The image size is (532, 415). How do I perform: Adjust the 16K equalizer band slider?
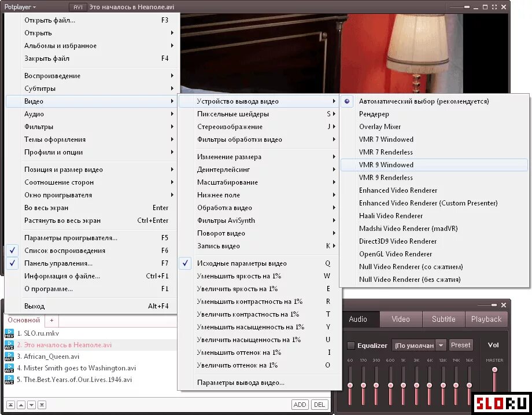pos(469,385)
